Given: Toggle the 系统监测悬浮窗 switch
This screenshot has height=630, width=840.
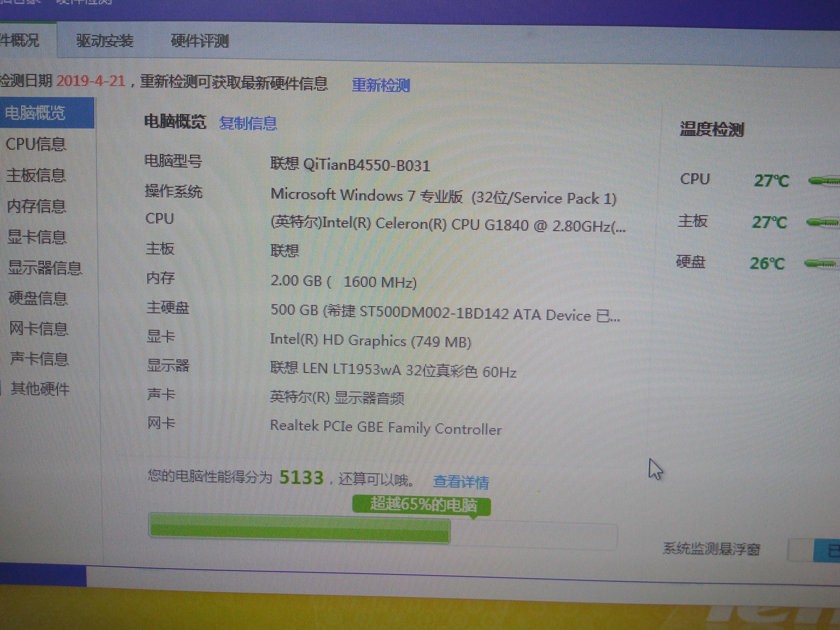Looking at the screenshot, I should (814, 550).
